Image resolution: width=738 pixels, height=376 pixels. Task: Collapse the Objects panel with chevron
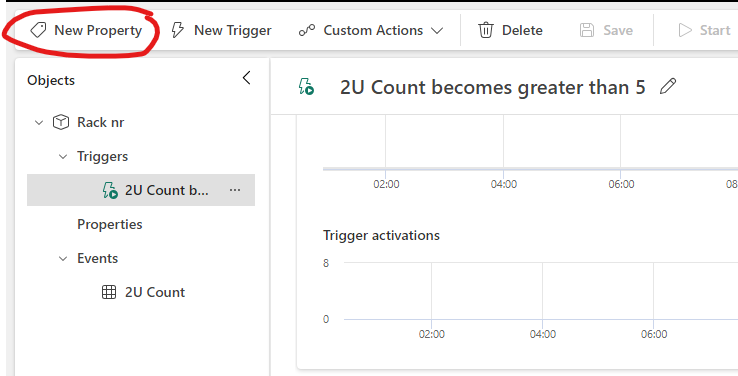247,78
